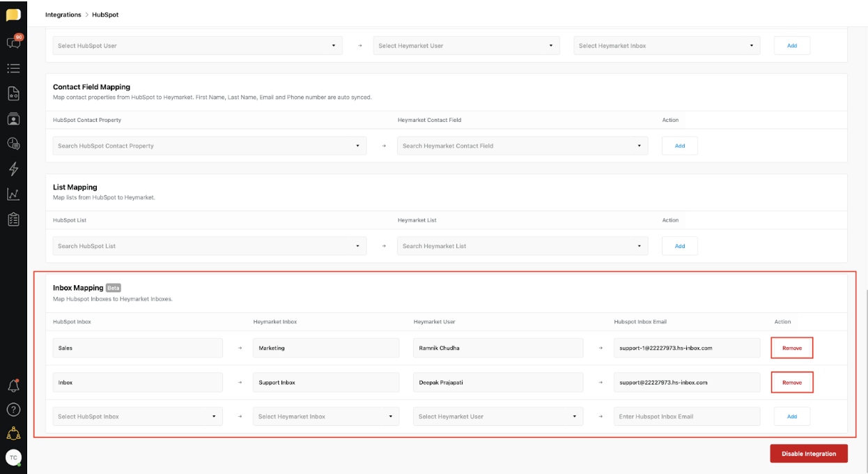Open the automations lightning bolt icon

tap(13, 169)
